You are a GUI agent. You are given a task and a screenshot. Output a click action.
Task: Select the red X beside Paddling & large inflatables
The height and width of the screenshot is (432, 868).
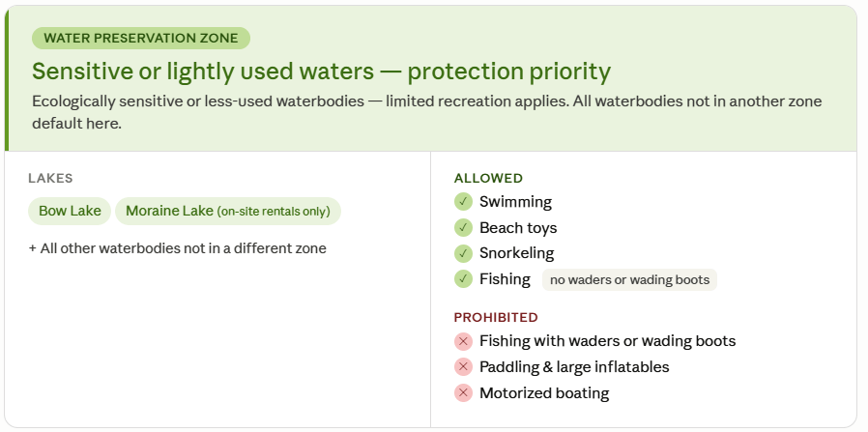coord(463,367)
